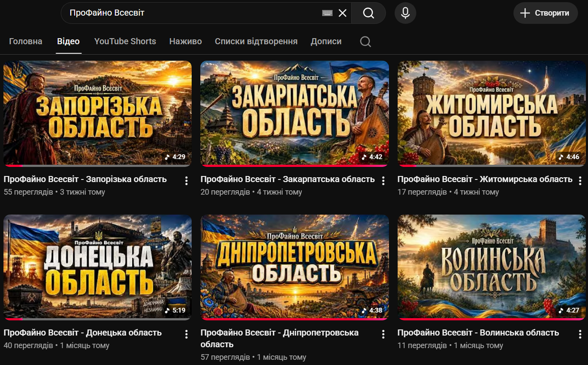This screenshot has height=365, width=588.
Task: Click the text "55 переглядів • 3 тижні тому"
Action: coord(54,192)
